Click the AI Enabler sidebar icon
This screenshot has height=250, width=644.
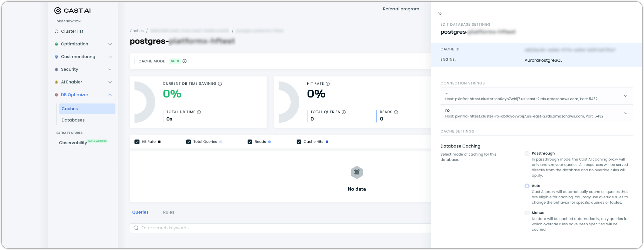[56, 82]
